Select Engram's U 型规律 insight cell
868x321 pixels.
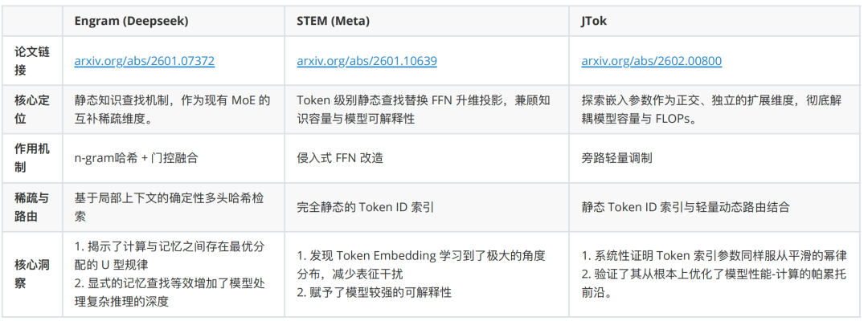point(173,271)
